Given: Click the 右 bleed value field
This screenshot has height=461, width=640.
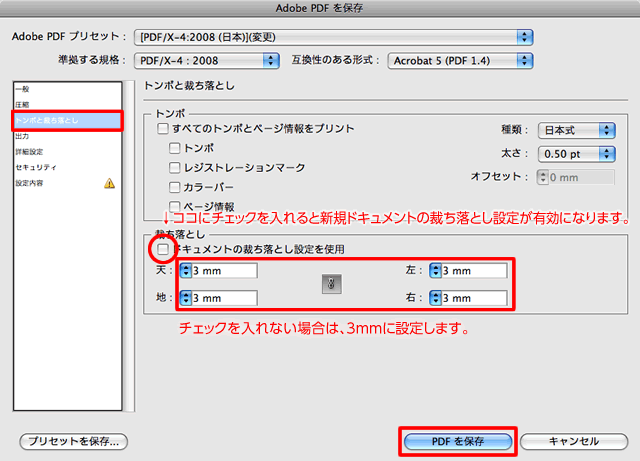Looking at the screenshot, I should [x=474, y=298].
